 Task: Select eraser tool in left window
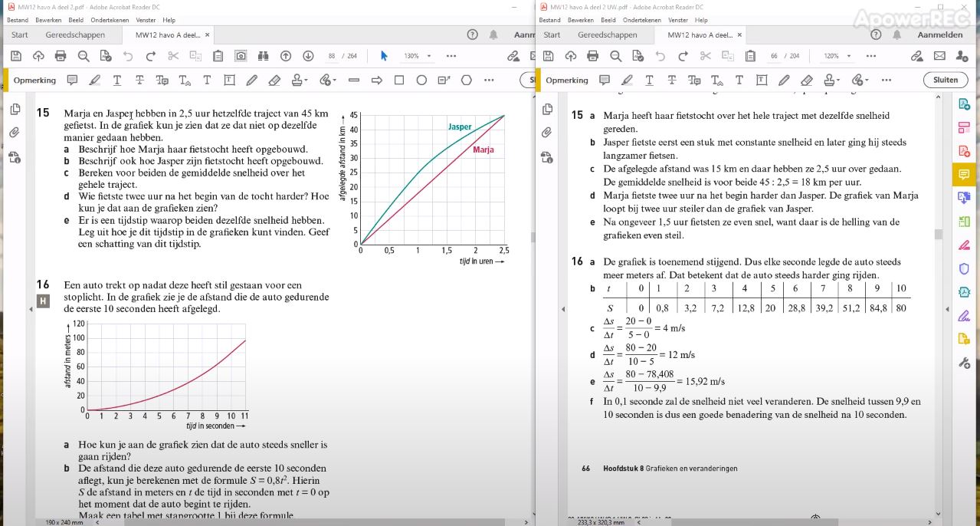(x=274, y=80)
